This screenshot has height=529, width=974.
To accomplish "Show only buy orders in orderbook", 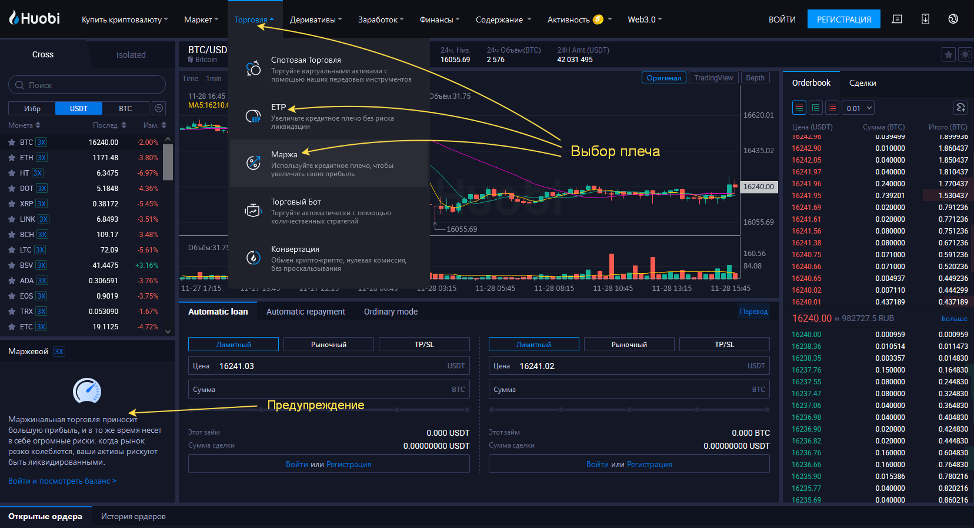I will point(815,107).
